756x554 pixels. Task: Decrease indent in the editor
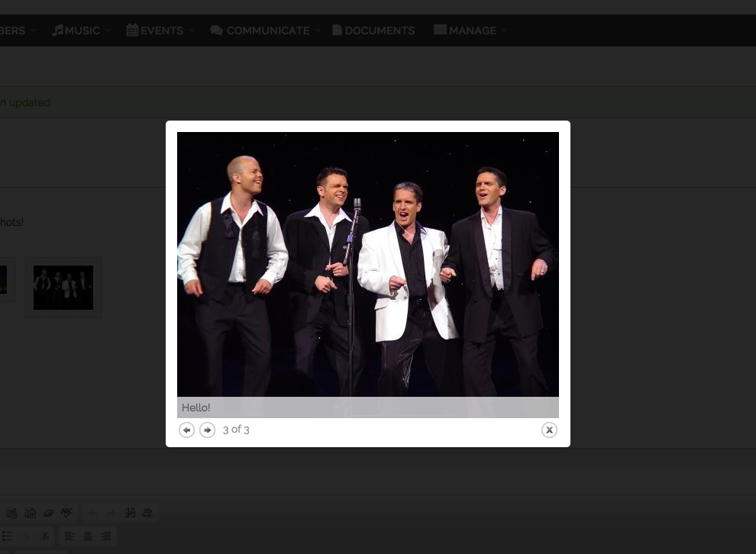(x=26, y=536)
